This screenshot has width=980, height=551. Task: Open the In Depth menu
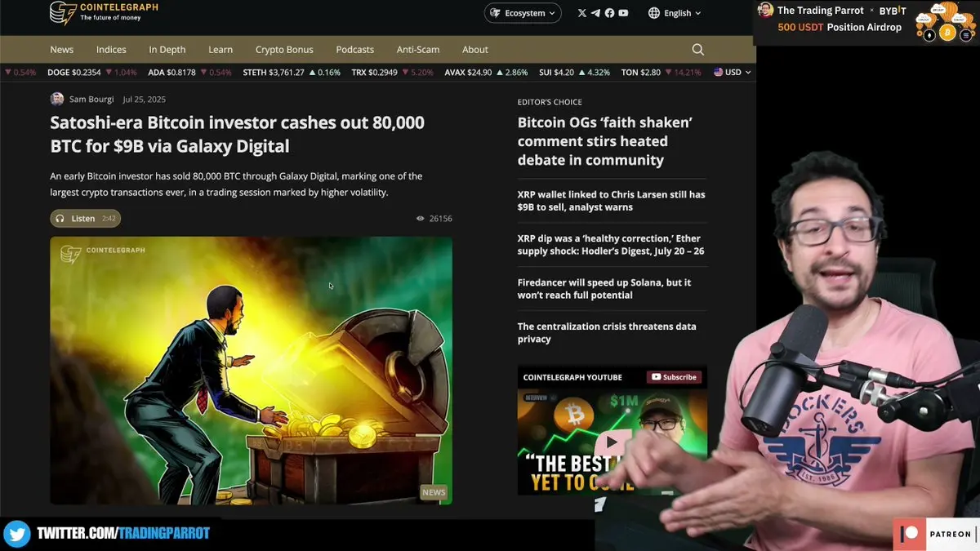tap(167, 50)
